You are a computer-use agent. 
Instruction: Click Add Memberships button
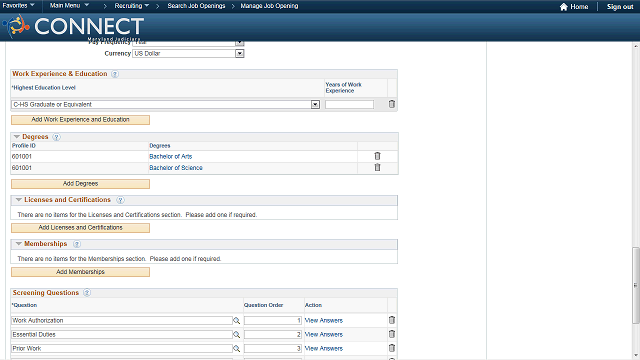(x=80, y=272)
